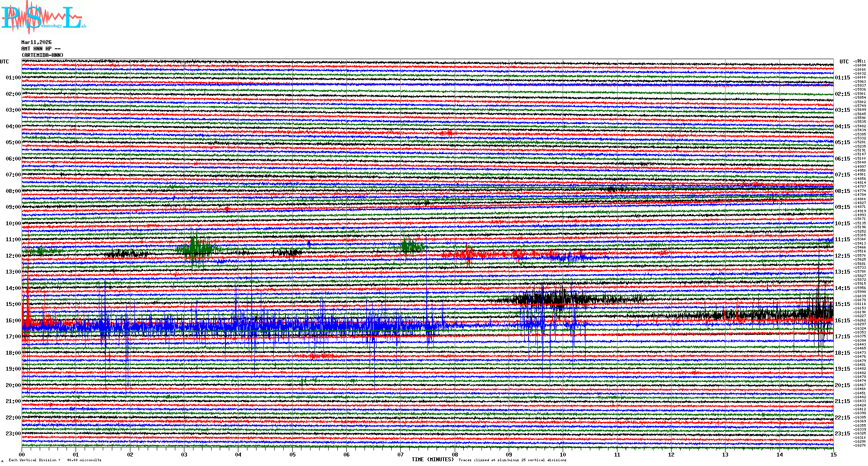868x466 pixels.
Task: Select the 12:00 hour label on left
Action: coord(13,256)
